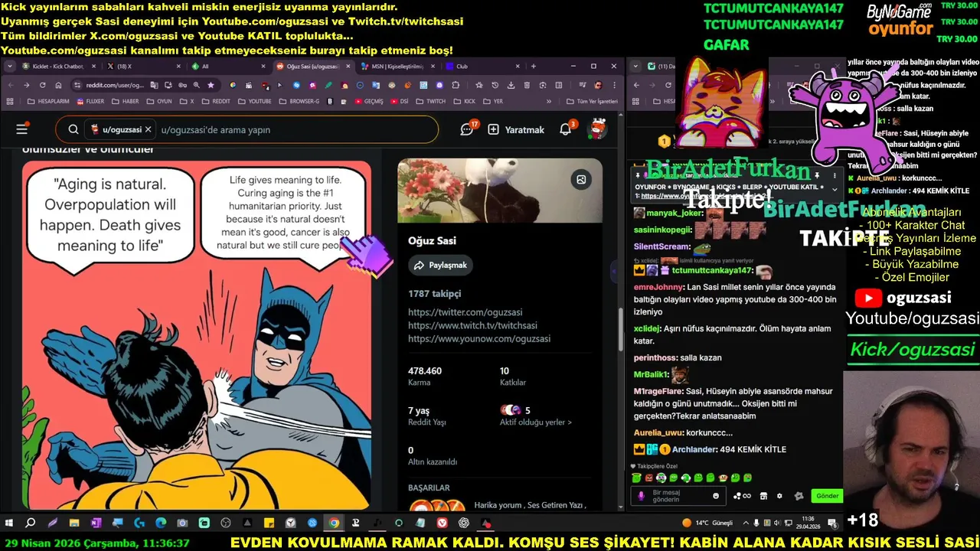Open a new browser tab with plus
980x551 pixels.
click(x=533, y=67)
